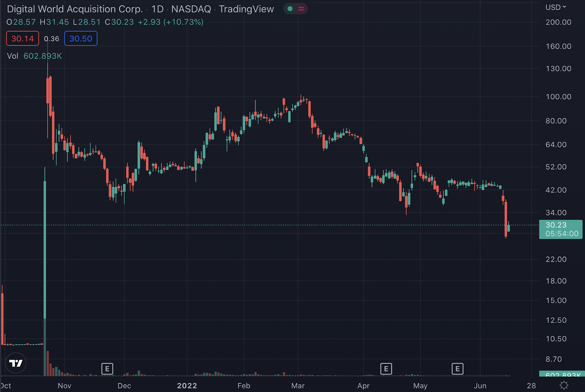Select the close value 30.23 in legend

point(122,22)
